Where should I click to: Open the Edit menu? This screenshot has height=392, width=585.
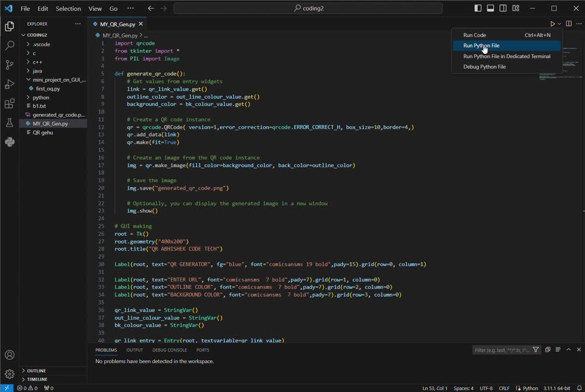(43, 8)
